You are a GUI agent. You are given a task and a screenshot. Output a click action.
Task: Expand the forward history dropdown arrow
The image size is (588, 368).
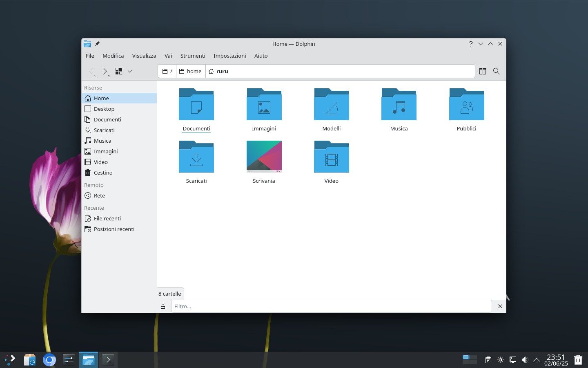109,76
